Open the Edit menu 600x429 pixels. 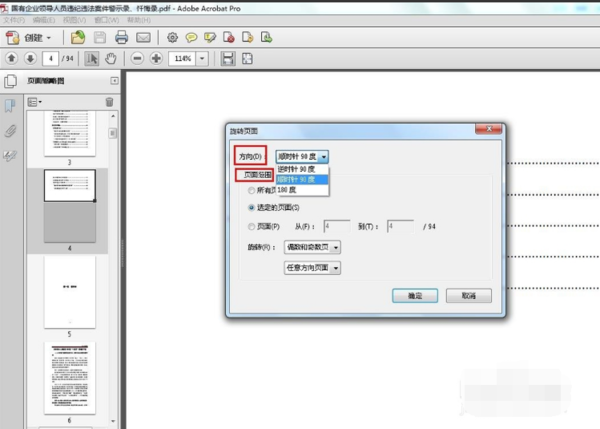44,20
